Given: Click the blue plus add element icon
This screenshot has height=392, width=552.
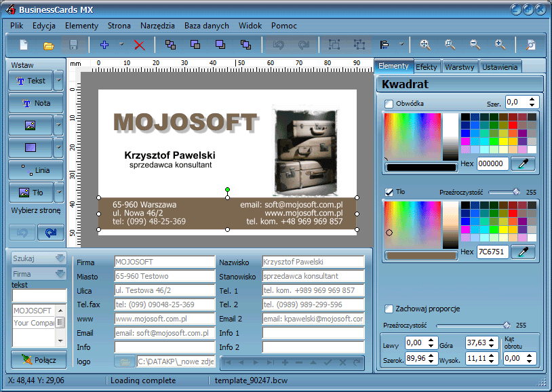Looking at the screenshot, I should pos(104,45).
